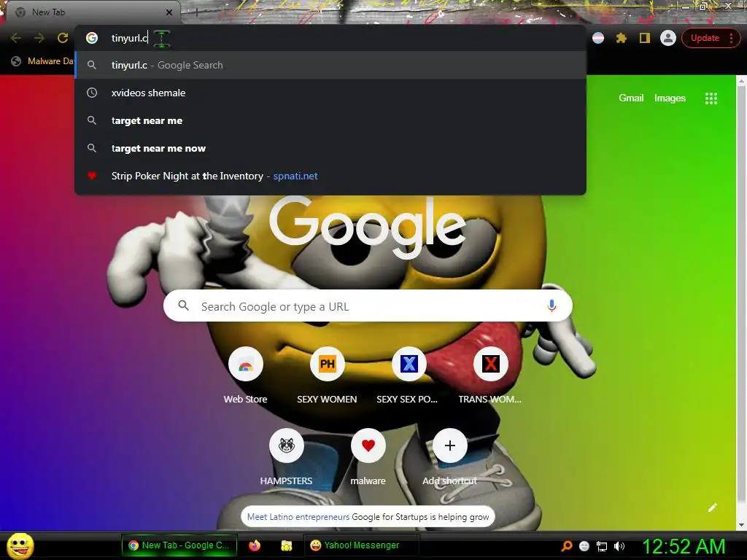Open the Extensions puzzle piece icon

[x=622, y=38]
